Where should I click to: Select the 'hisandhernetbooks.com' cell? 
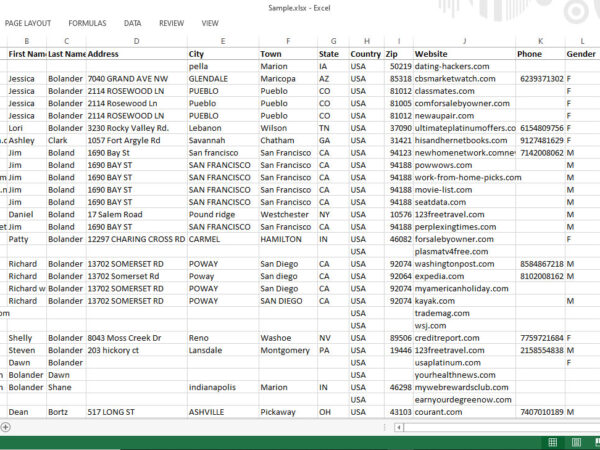tap(465, 140)
